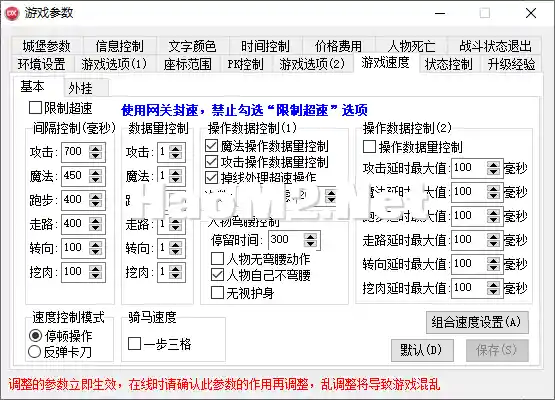
Task: Switch to the 价格费用 tab
Action: tap(338, 46)
